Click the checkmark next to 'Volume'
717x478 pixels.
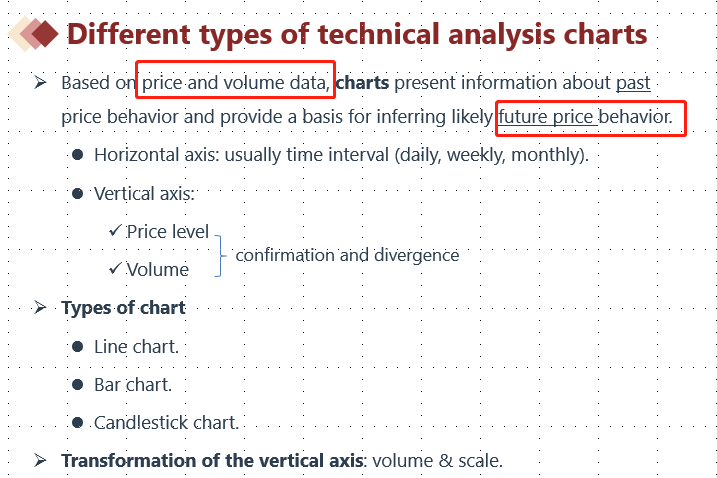(115, 268)
